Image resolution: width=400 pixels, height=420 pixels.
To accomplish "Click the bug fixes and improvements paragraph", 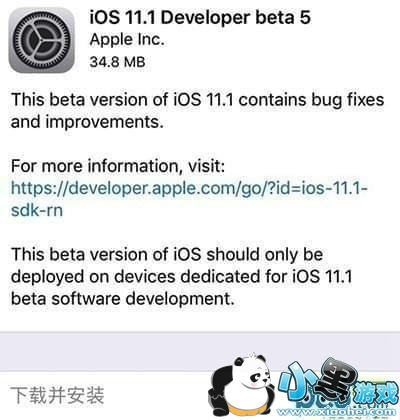I will 197,111.
